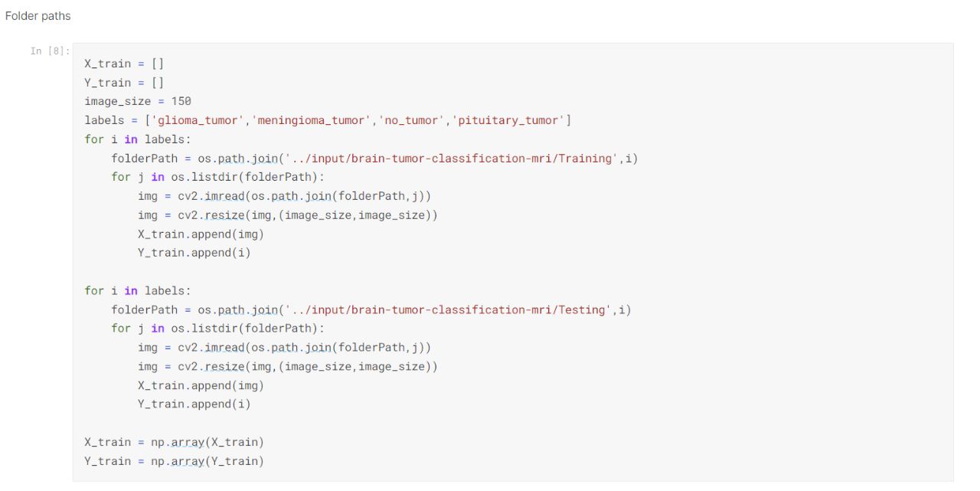Click the X_train = np.array(X_train) line

tap(174, 443)
